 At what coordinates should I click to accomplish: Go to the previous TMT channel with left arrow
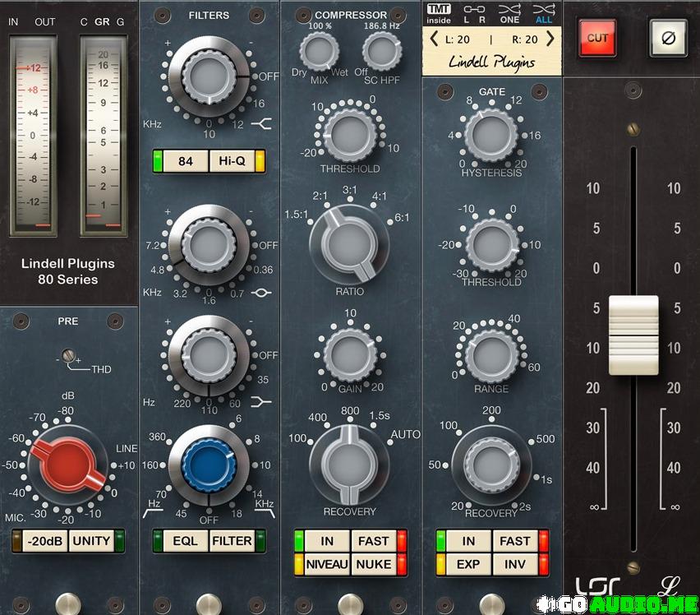pos(434,39)
